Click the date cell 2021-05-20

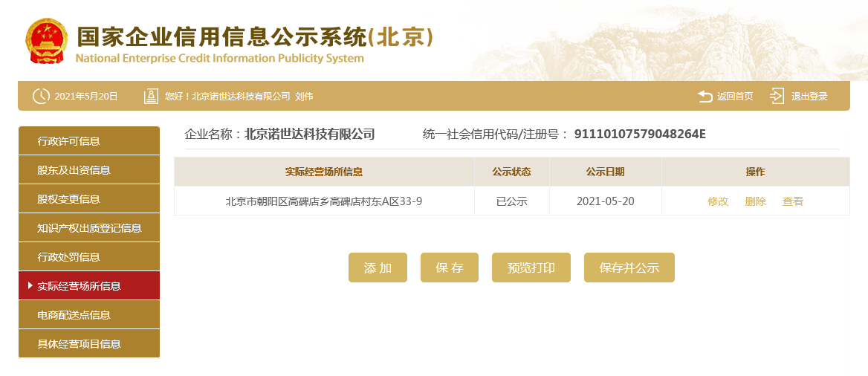pos(605,201)
